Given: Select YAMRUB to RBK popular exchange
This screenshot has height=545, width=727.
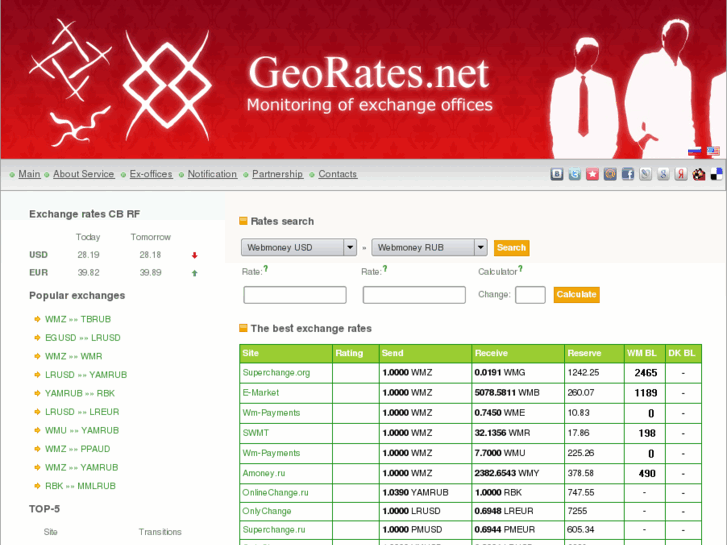Looking at the screenshot, I should tap(80, 393).
